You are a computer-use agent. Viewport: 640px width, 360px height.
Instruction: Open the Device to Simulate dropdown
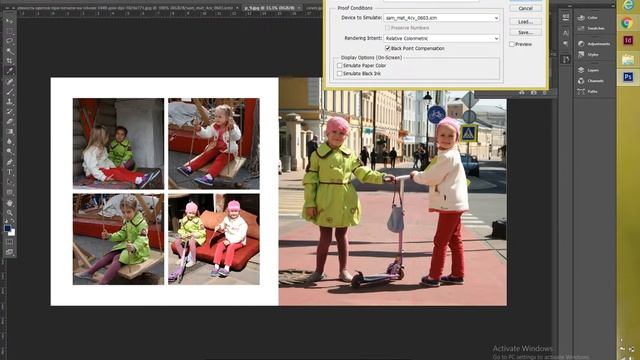(442, 18)
